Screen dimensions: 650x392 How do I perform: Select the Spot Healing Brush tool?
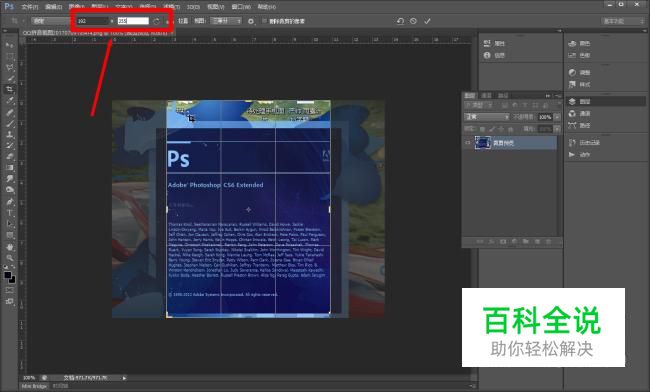[10, 112]
